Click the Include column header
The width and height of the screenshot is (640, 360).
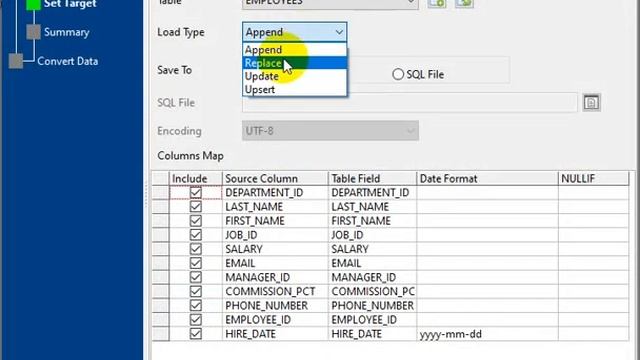[x=196, y=178]
